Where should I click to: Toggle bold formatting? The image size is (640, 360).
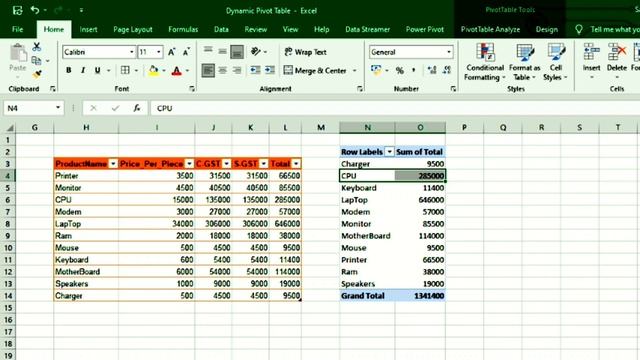coord(69,70)
